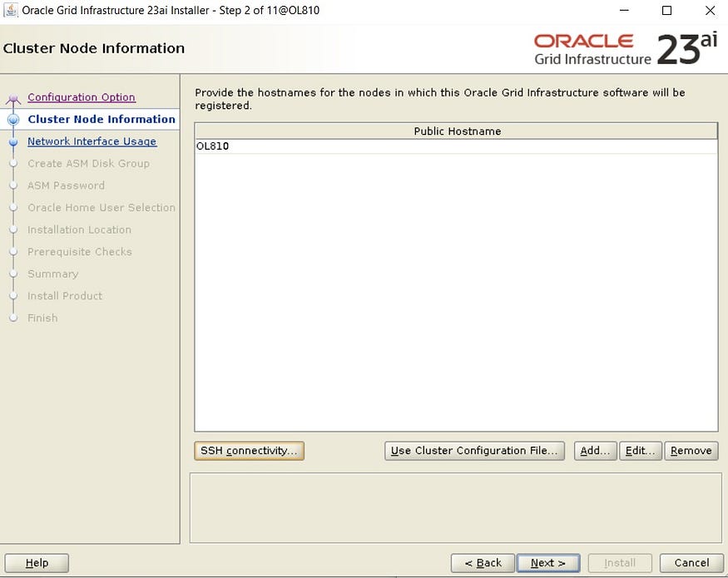728x578 pixels.
Task: Click the Installation Location step
Action: coord(79,230)
